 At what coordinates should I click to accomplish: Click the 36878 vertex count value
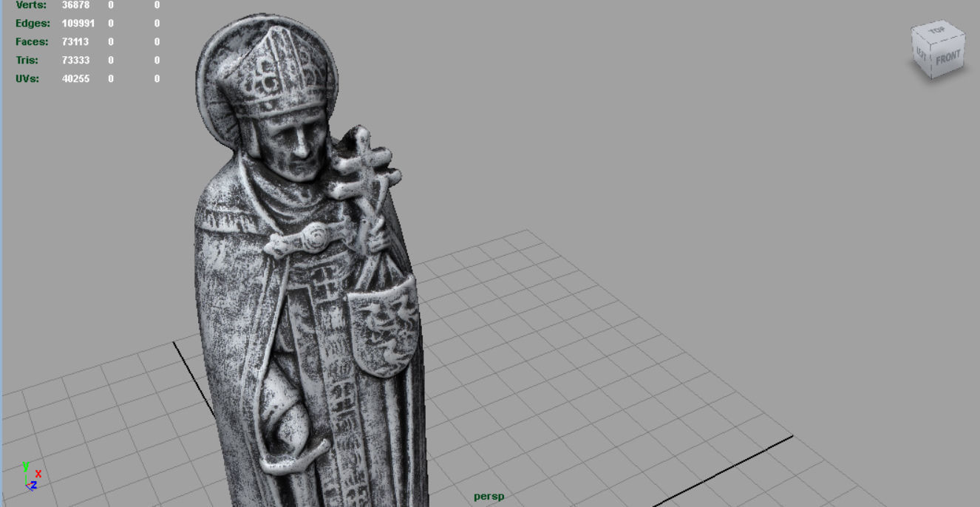pyautogui.click(x=75, y=5)
